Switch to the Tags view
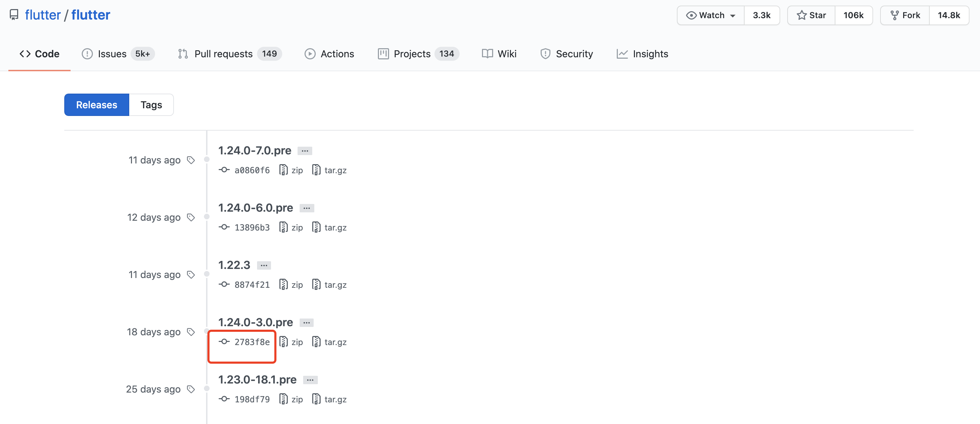The width and height of the screenshot is (980, 424). point(151,105)
